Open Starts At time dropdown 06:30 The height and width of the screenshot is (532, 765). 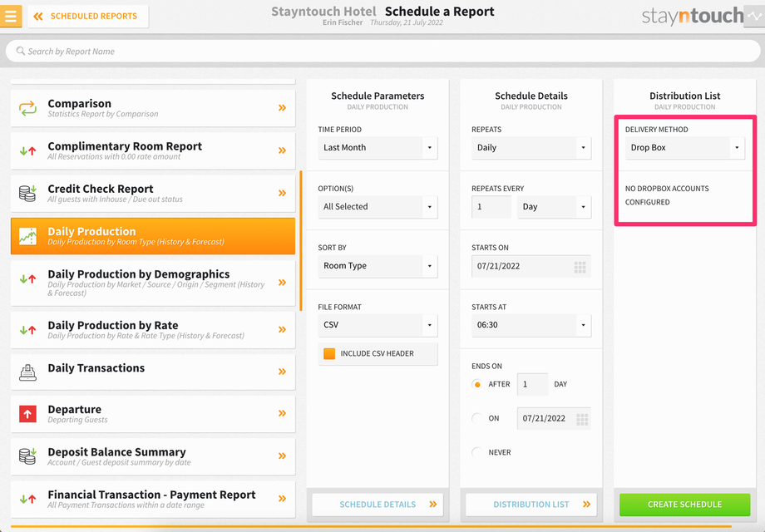tap(531, 325)
